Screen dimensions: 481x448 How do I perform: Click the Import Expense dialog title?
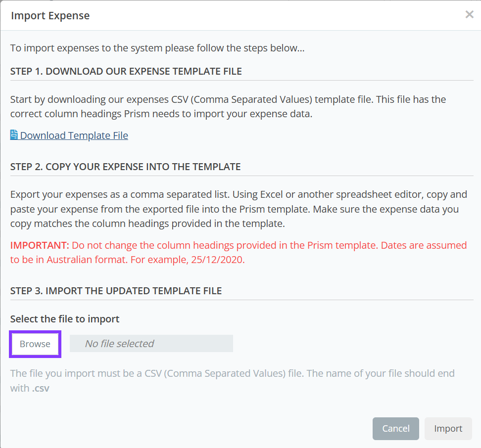point(50,16)
